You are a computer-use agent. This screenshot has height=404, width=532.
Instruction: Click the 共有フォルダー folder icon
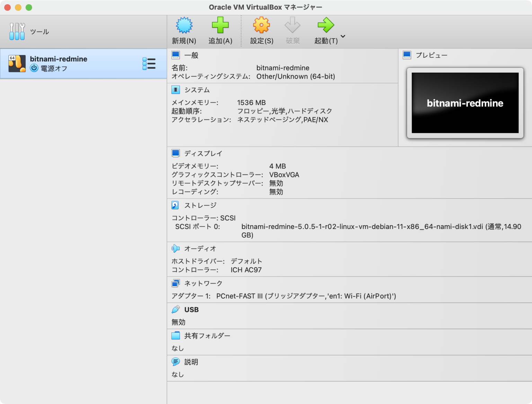(176, 335)
